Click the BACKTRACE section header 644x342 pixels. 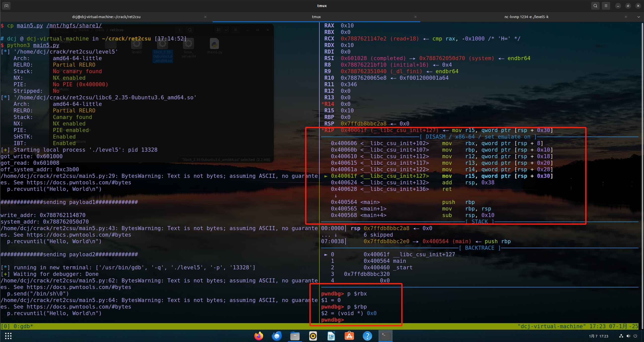480,248
